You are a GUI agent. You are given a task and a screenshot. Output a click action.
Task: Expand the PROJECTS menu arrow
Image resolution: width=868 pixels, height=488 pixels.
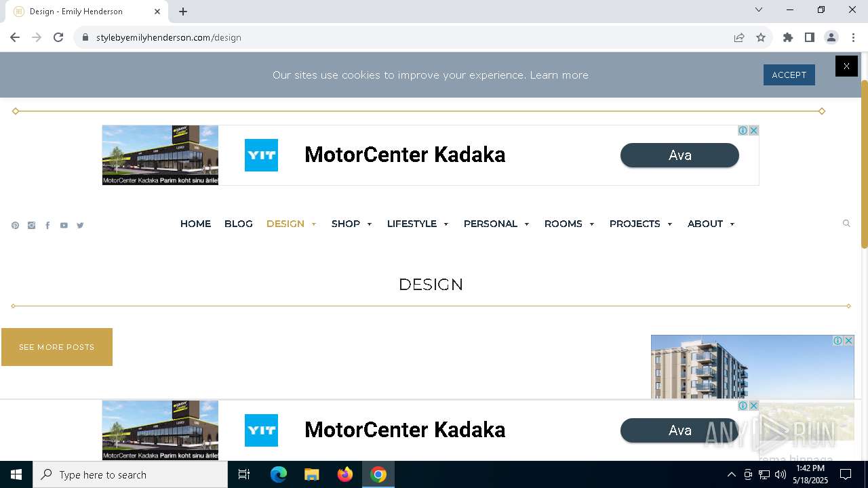(x=670, y=224)
